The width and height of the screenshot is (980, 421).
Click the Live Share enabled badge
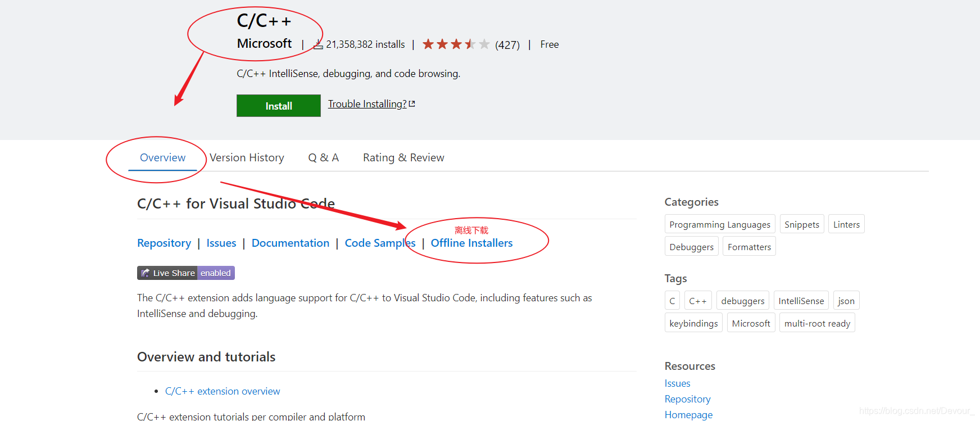[186, 273]
